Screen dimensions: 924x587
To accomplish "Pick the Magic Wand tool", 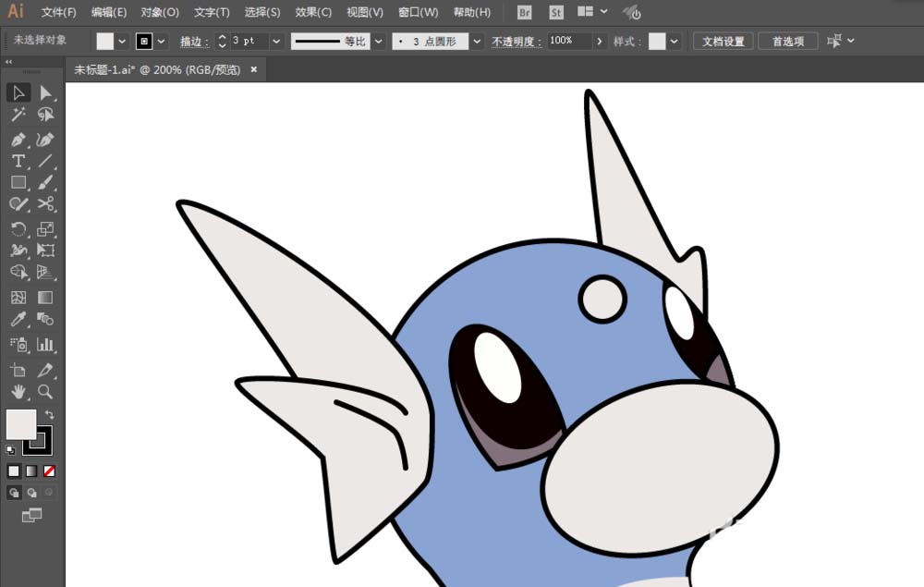I will [x=18, y=115].
